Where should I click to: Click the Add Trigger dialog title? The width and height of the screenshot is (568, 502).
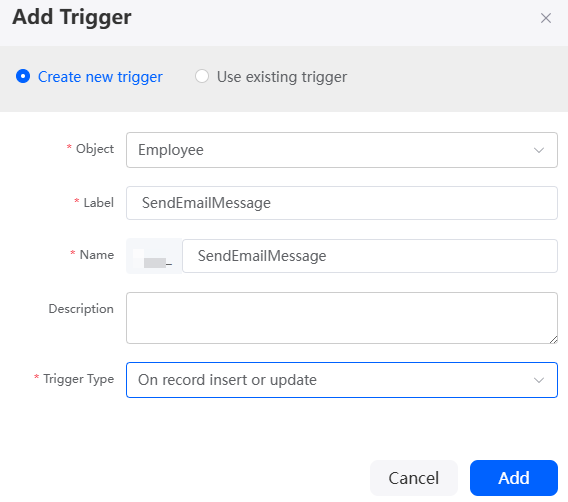[72, 17]
